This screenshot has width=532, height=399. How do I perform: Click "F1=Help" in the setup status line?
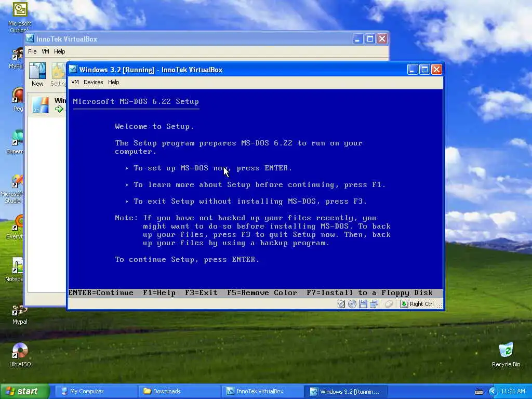point(159,293)
